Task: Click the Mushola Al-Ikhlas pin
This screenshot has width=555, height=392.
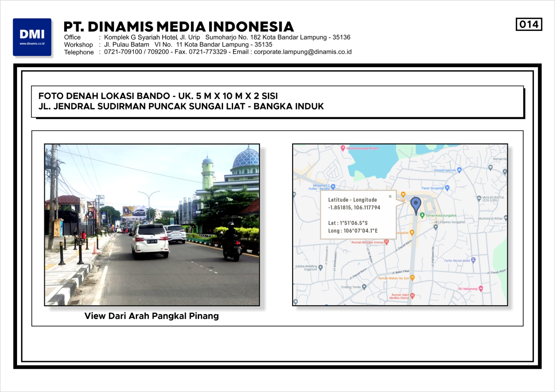Action: [x=505, y=218]
